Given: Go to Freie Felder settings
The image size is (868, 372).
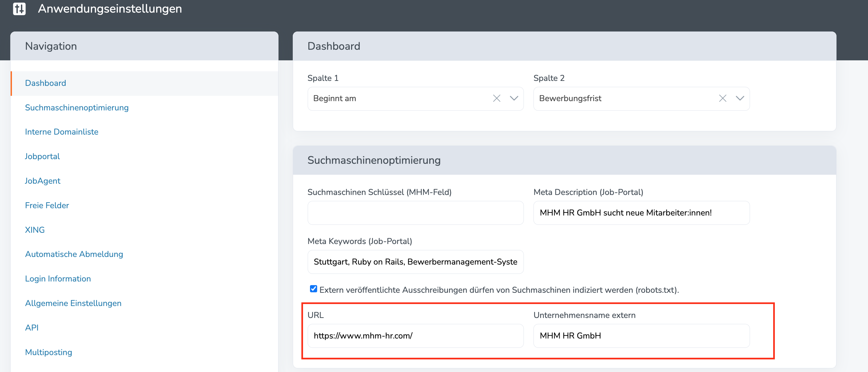Looking at the screenshot, I should click(47, 205).
